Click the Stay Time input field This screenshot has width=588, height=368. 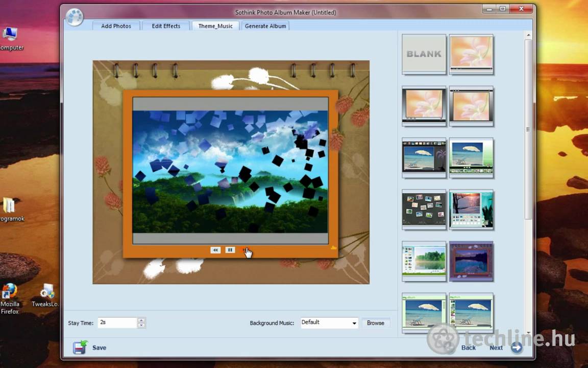tap(117, 323)
